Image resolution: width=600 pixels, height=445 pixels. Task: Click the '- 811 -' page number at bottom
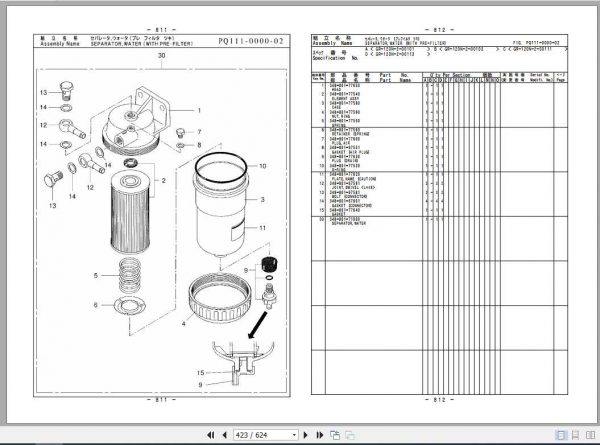tap(161, 399)
